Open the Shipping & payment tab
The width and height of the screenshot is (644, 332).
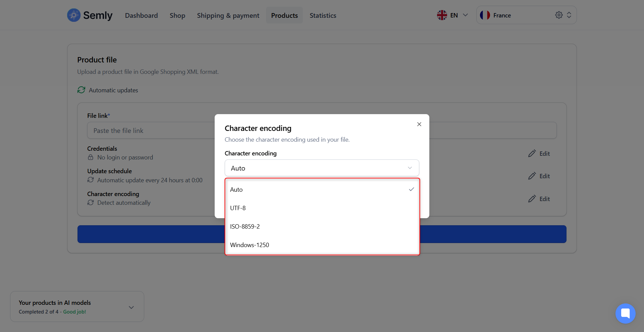coord(228,15)
